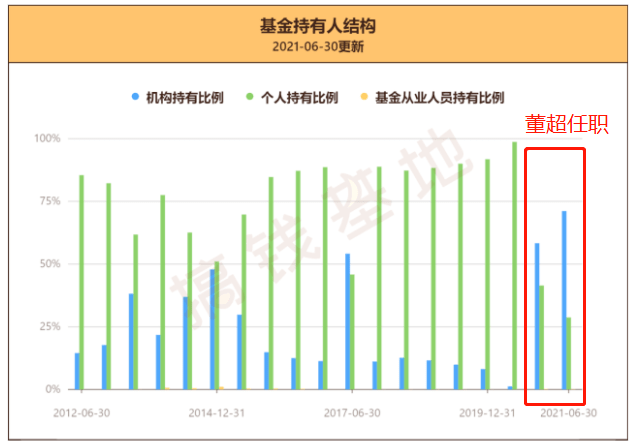Click the 25% y-axis label
Image resolution: width=635 pixels, height=446 pixels.
click(50, 326)
